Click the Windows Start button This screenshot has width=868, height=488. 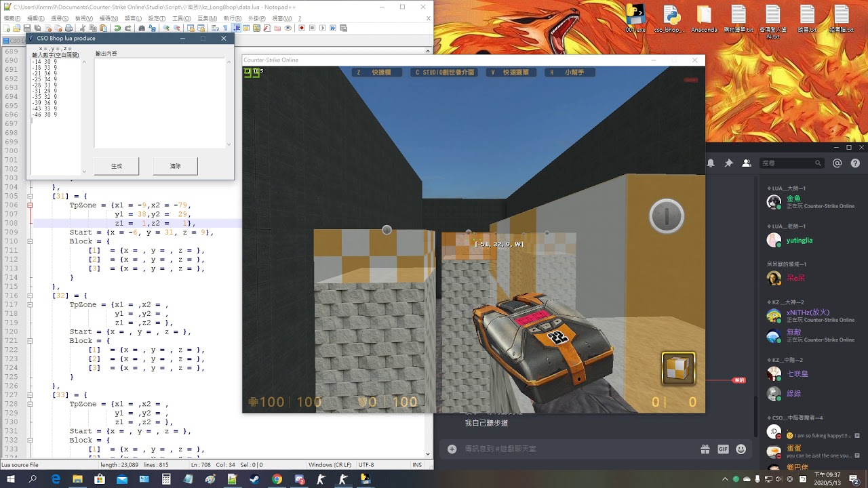tap(11, 479)
